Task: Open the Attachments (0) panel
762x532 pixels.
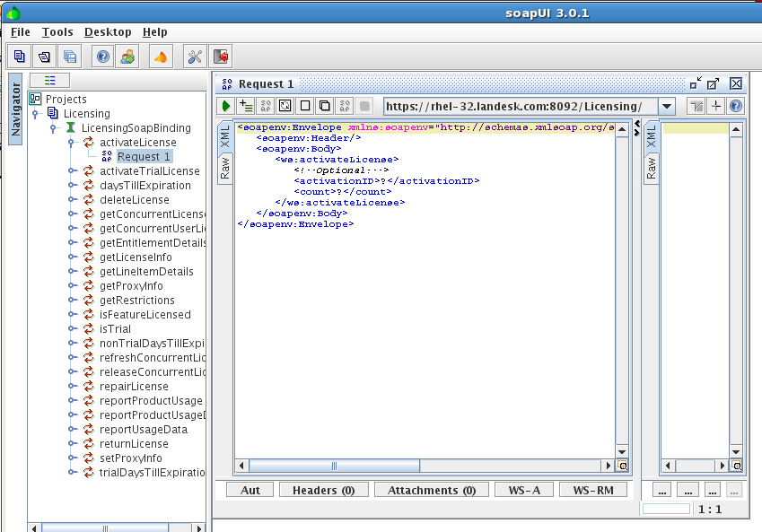Action: click(432, 490)
